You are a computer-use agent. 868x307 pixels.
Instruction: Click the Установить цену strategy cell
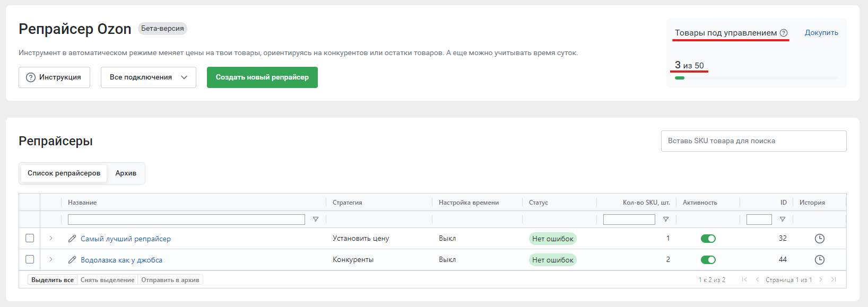(x=361, y=238)
